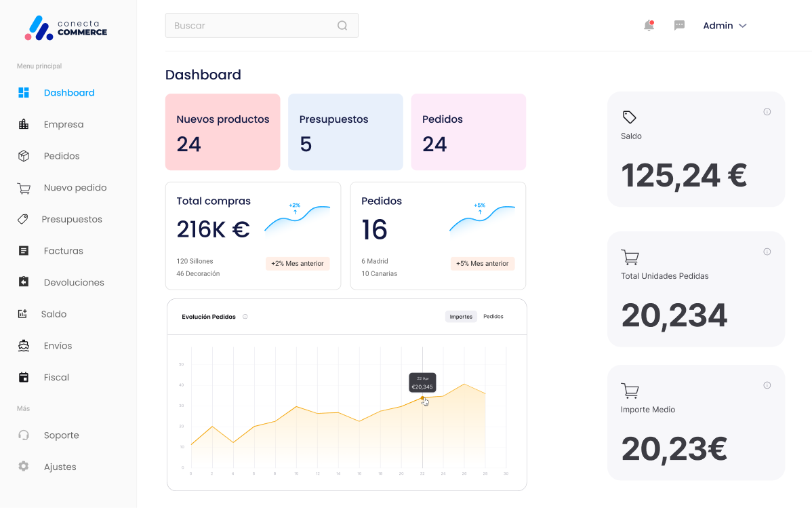The width and height of the screenshot is (812, 508).
Task: Open the Soporte link
Action: (61, 435)
